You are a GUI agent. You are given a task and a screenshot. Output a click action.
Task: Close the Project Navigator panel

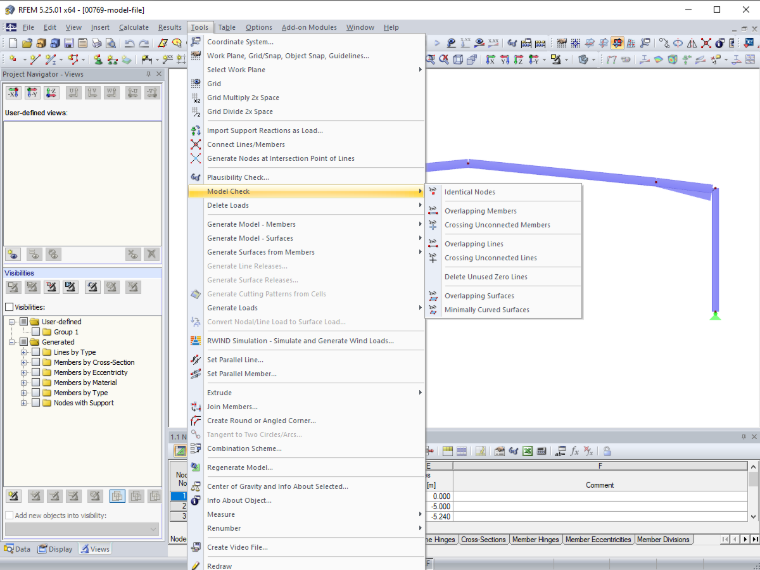click(159, 74)
